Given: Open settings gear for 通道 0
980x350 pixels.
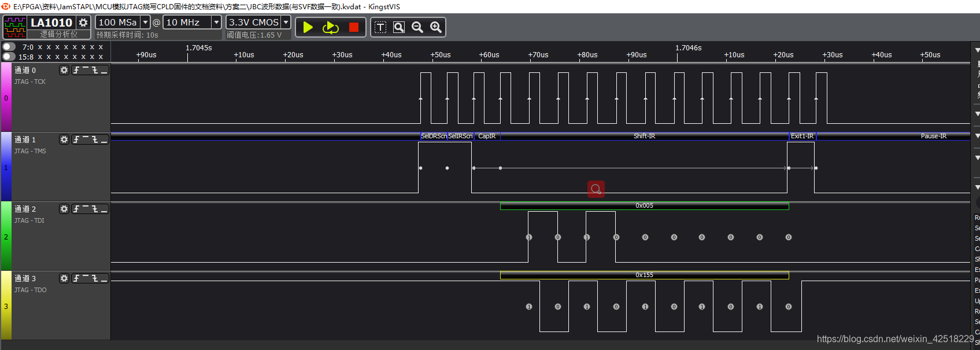Looking at the screenshot, I should (x=64, y=70).
